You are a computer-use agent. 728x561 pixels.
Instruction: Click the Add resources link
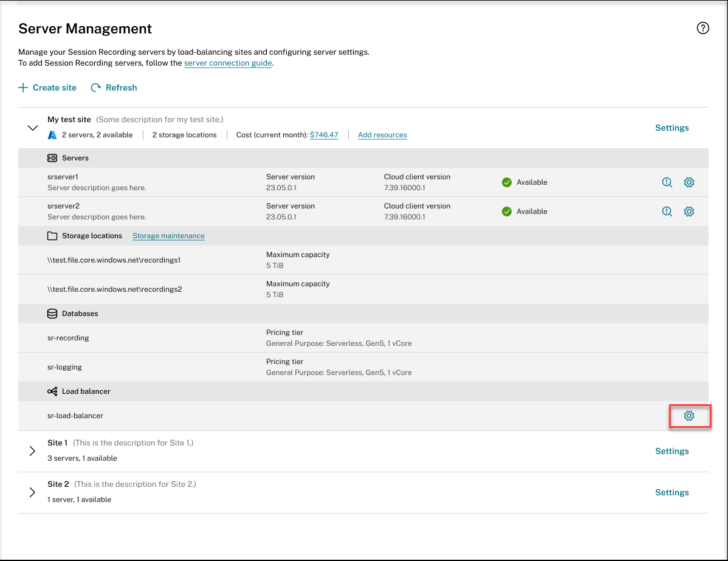tap(382, 135)
